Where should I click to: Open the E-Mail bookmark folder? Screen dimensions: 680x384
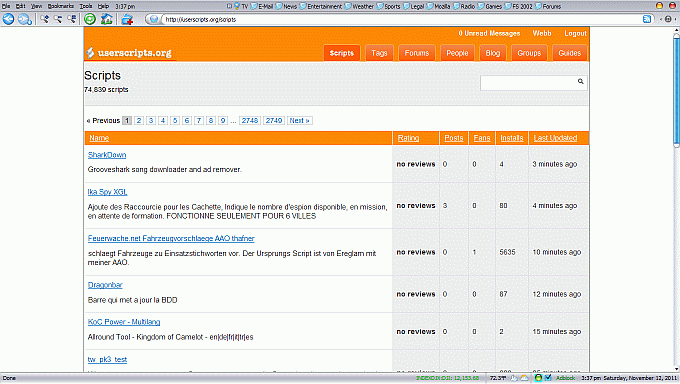(x=262, y=6)
